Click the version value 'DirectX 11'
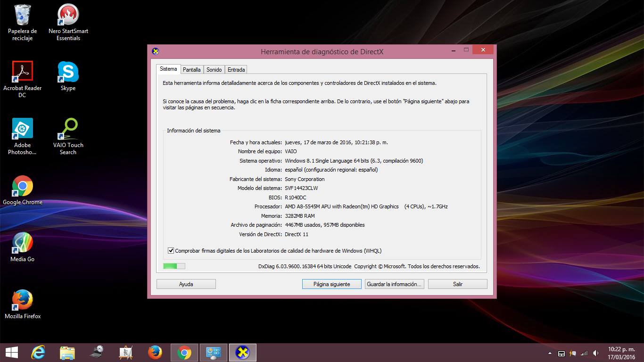Viewport: 644px width, 362px height. coord(297,234)
